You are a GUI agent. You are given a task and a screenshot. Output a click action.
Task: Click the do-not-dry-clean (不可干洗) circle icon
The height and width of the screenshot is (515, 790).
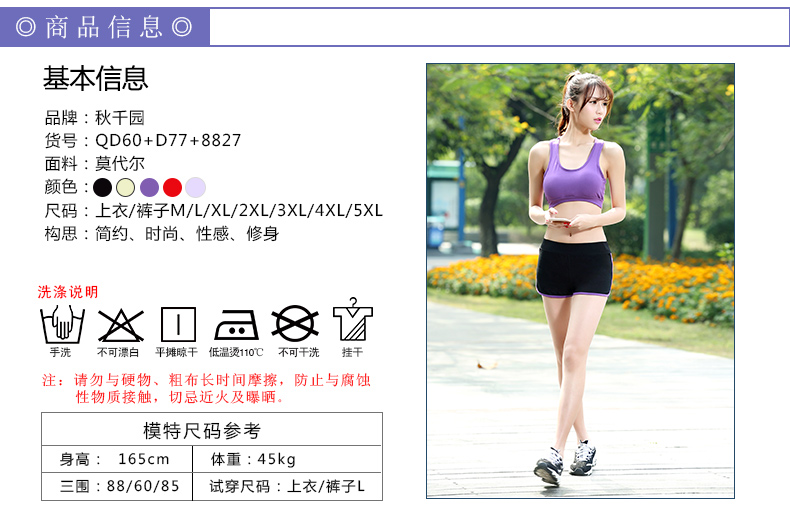pyautogui.click(x=295, y=324)
